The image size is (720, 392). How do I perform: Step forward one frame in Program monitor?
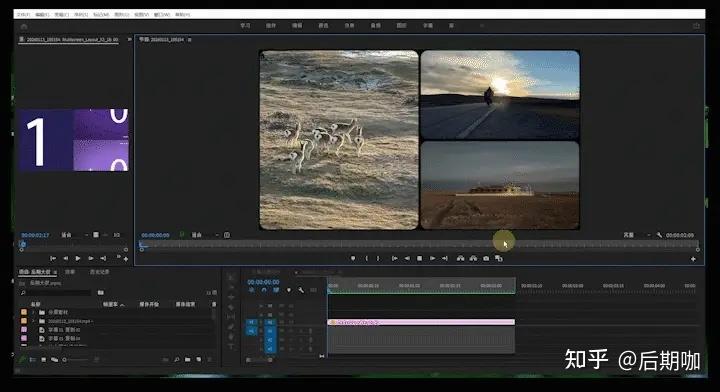(x=432, y=258)
